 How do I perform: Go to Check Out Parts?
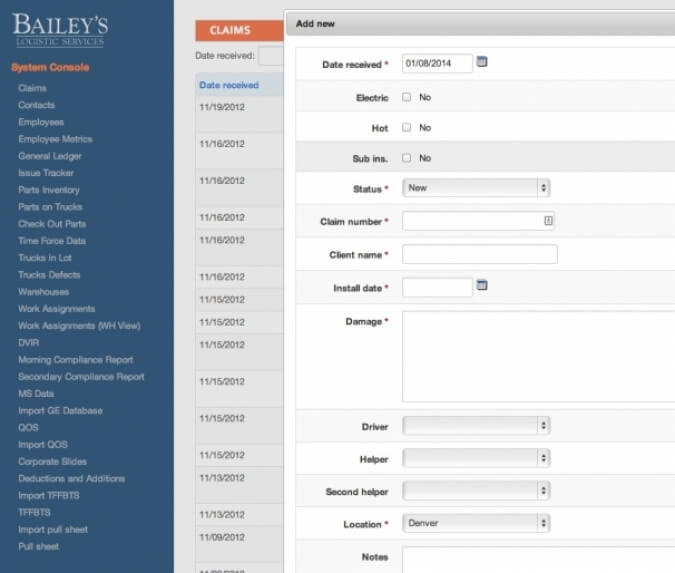[52, 224]
